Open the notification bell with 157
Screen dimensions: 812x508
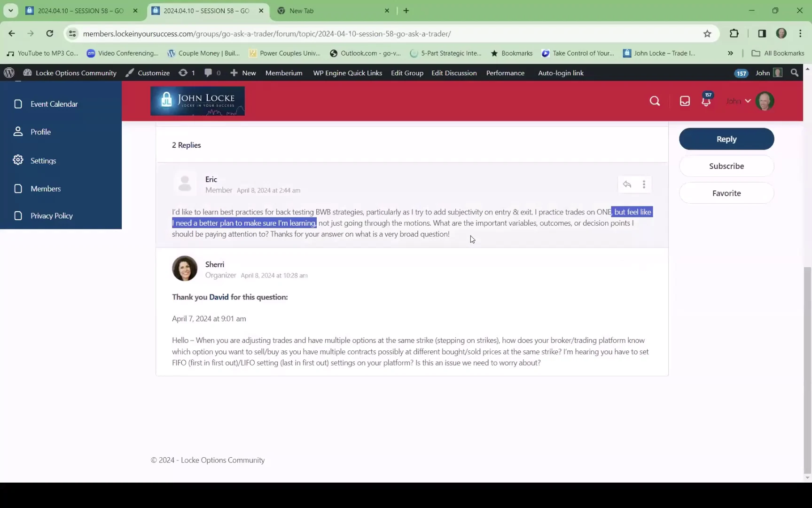point(706,100)
